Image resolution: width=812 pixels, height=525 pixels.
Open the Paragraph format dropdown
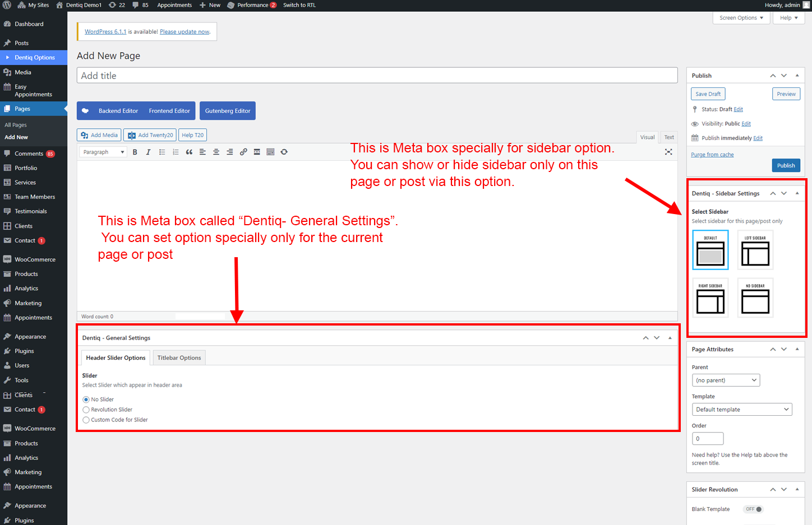(103, 152)
